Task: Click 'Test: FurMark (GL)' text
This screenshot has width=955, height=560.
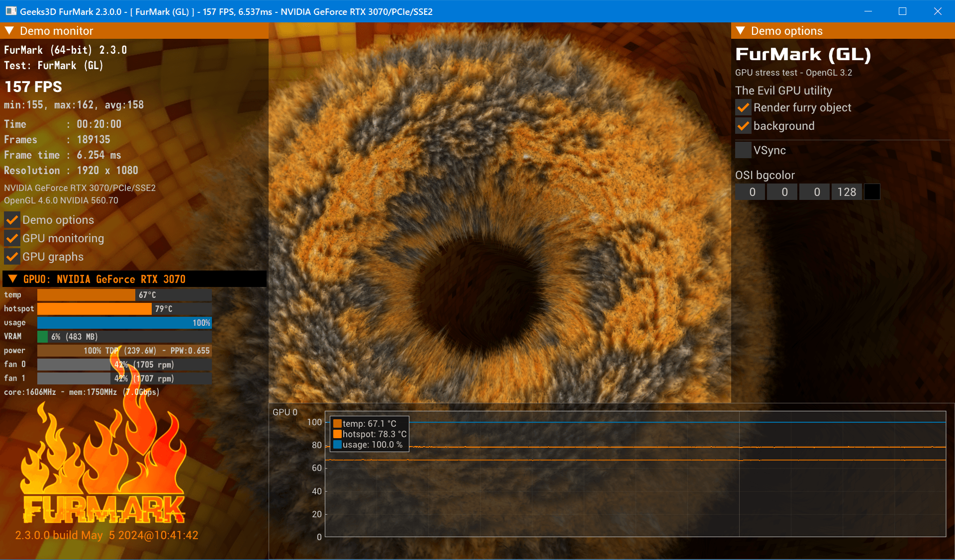Action: coord(54,66)
